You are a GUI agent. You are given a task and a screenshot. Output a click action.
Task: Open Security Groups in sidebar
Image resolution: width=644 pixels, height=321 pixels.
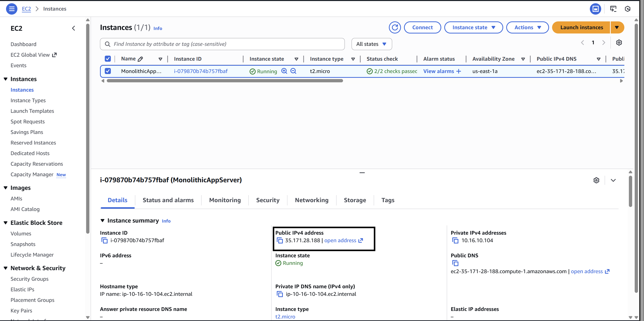click(29, 279)
